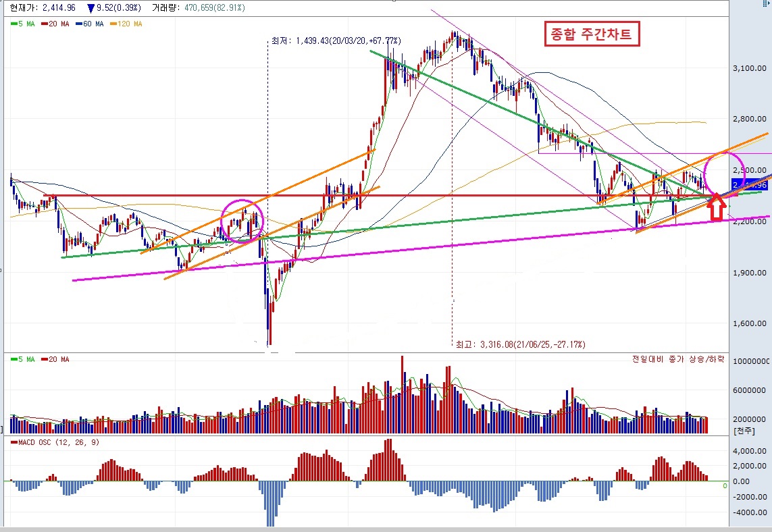Click the 2,800.00 price axis label

tap(749, 119)
